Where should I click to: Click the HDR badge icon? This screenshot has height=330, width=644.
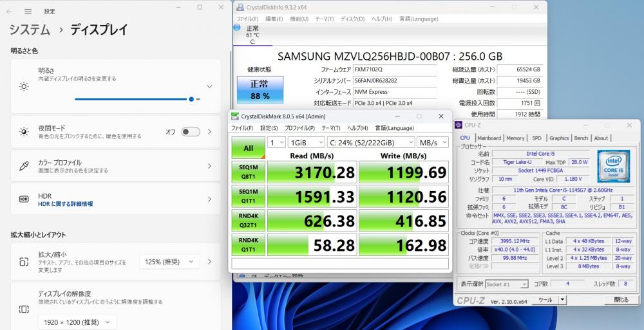click(x=24, y=199)
